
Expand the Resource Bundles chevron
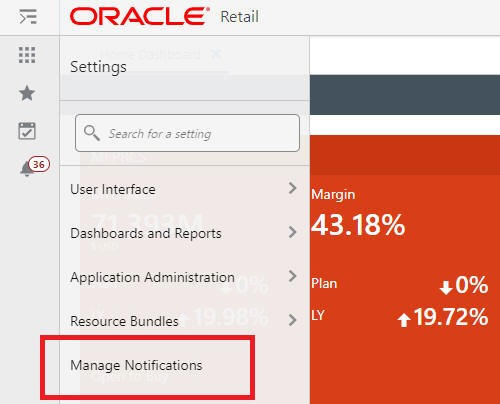click(292, 320)
